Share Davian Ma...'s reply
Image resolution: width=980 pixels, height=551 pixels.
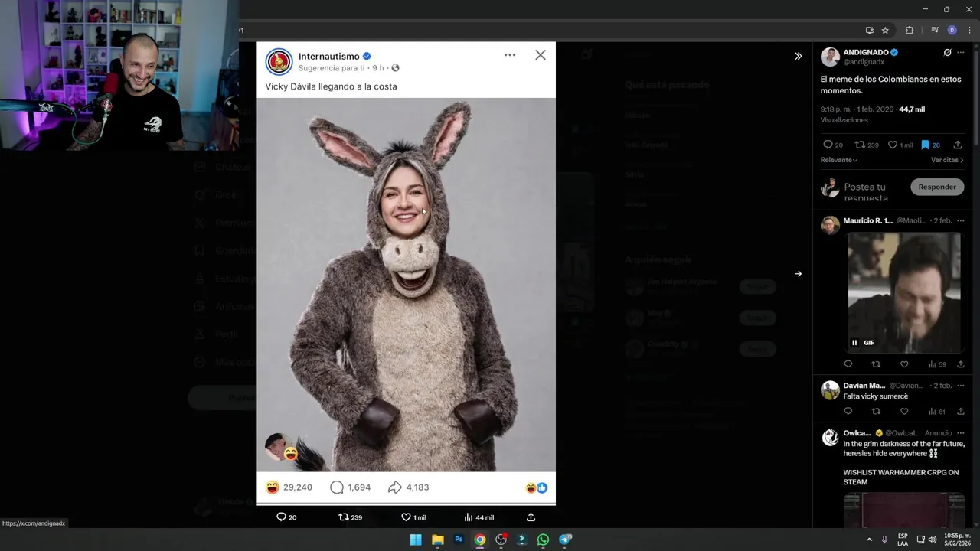[x=961, y=412]
